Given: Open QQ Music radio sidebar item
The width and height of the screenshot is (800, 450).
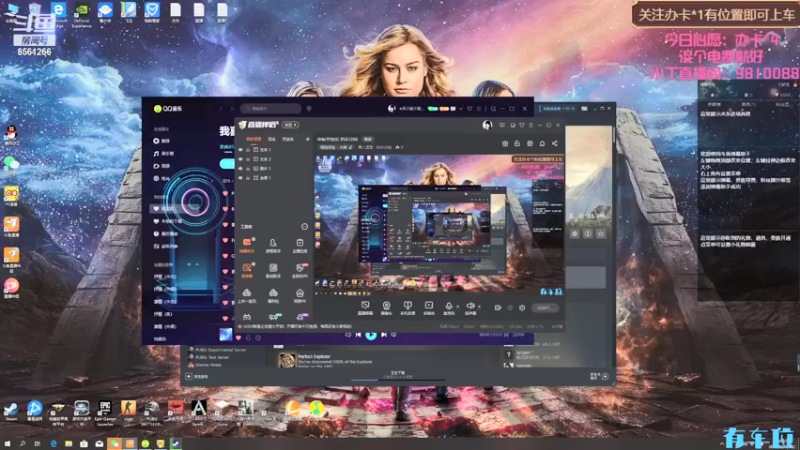Looking at the screenshot, I should click(162, 179).
